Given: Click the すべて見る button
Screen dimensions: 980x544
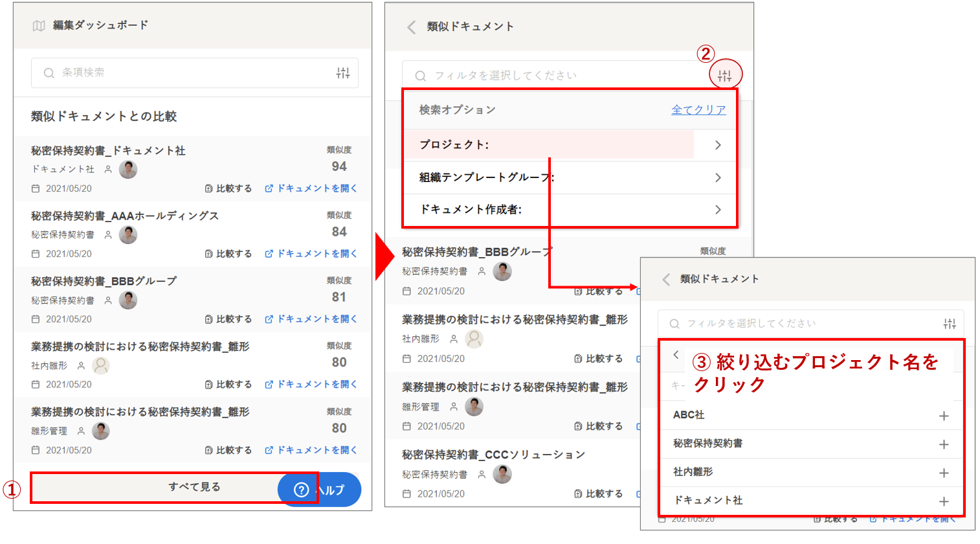Looking at the screenshot, I should pyautogui.click(x=194, y=487).
